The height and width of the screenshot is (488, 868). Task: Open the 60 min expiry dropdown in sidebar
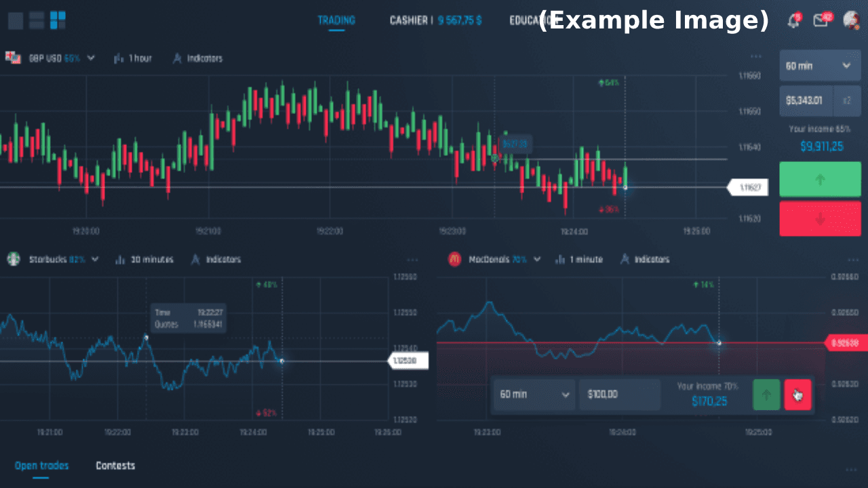[820, 66]
